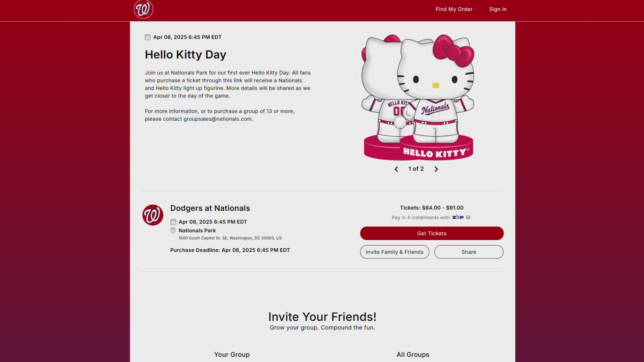This screenshot has width=644, height=362.
Task: Click the Nationals logo in the header
Action: [x=143, y=9]
